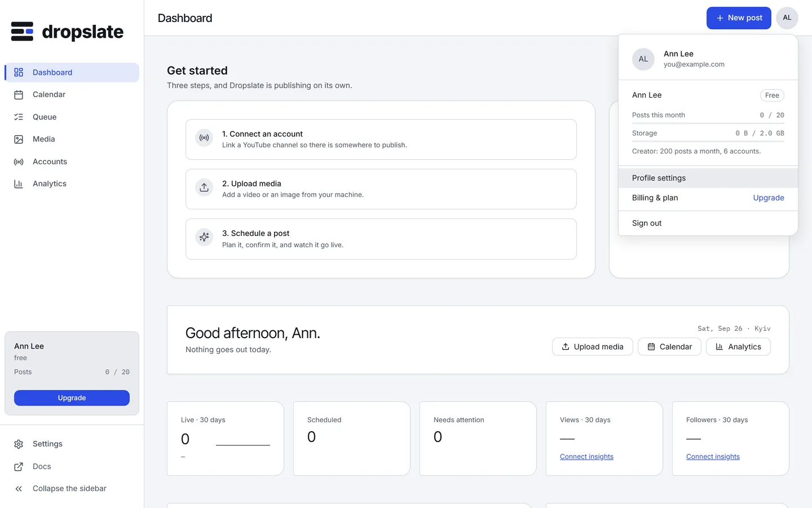Click the blue Upgrade button in sidebar
Screen dimensions: 812x508
point(72,398)
